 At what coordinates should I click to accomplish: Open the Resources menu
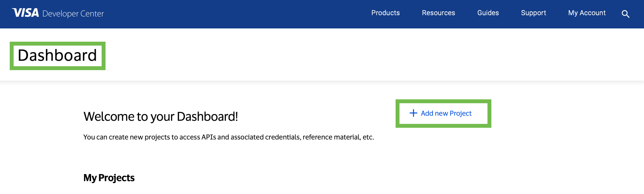coord(438,13)
